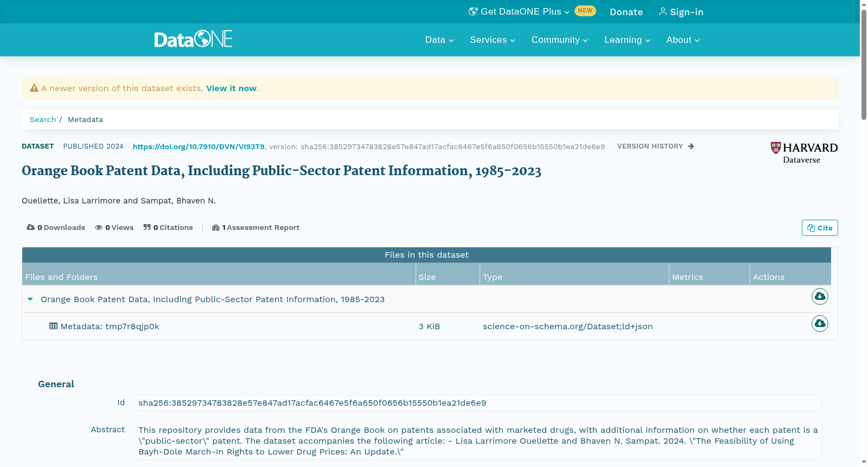Click the assessment report gauge icon
The width and height of the screenshot is (868, 467).
click(x=216, y=227)
